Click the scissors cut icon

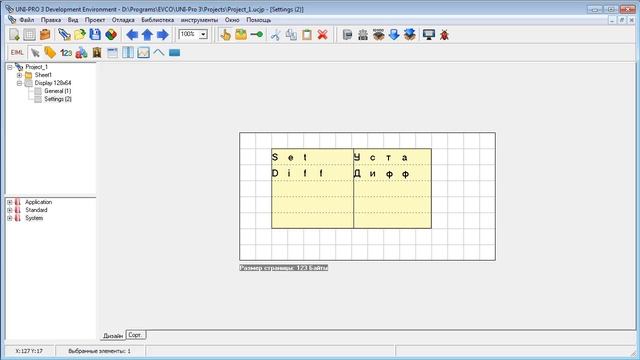[276, 35]
